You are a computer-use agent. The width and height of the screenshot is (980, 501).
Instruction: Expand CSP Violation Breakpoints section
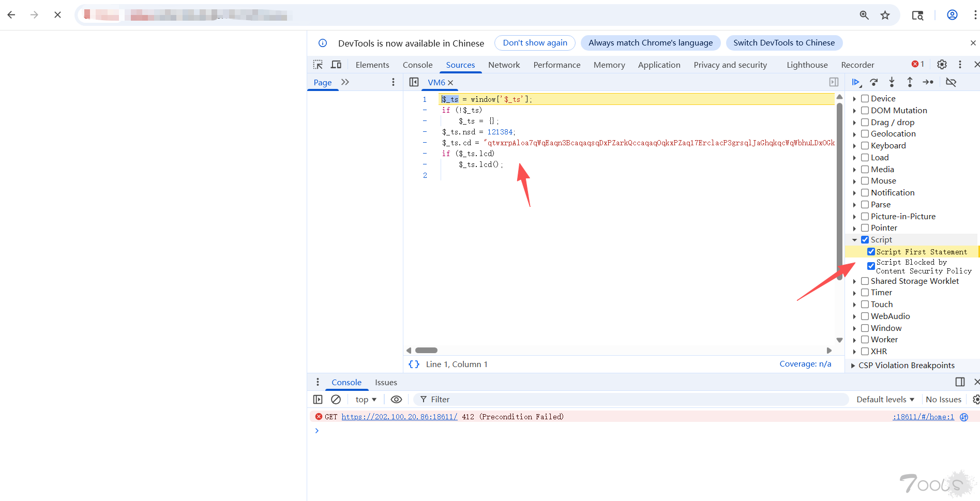(853, 366)
